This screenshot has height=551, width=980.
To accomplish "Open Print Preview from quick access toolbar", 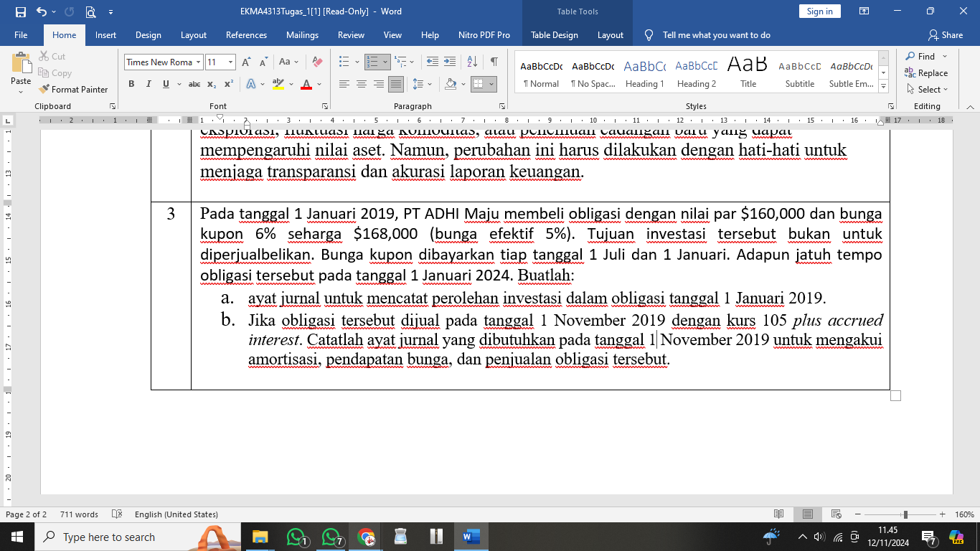I will tap(90, 11).
